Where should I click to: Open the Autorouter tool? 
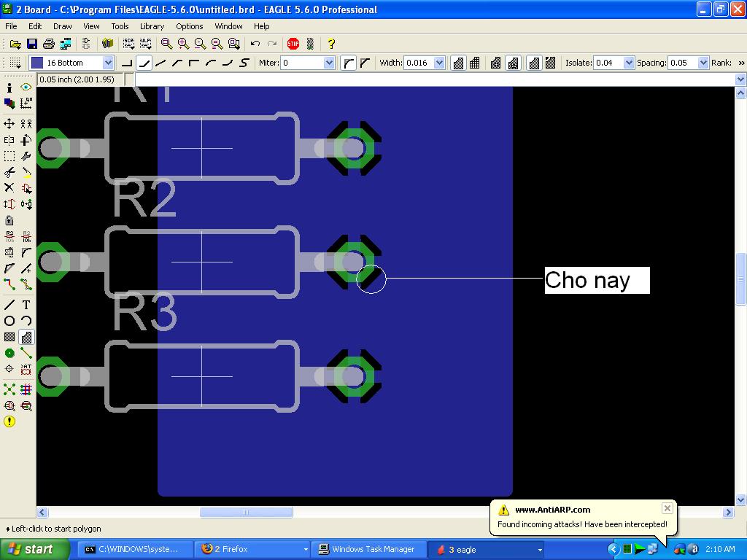[x=26, y=389]
